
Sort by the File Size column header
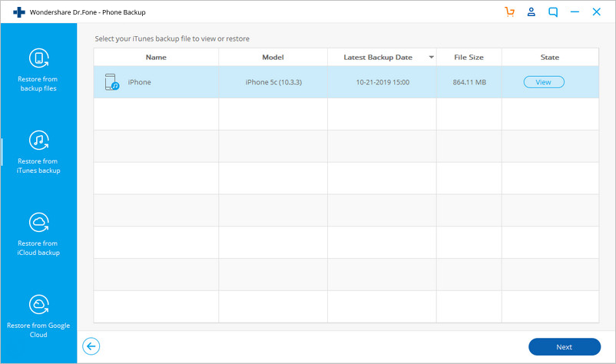(469, 58)
